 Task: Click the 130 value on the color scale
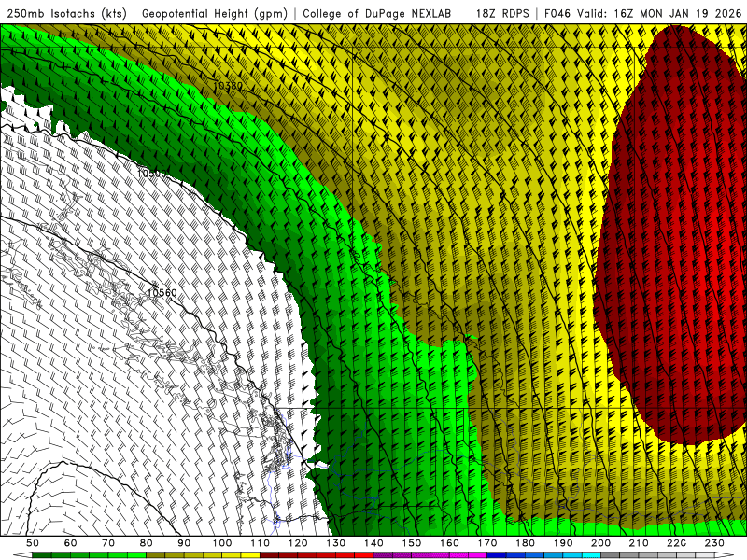point(336,543)
